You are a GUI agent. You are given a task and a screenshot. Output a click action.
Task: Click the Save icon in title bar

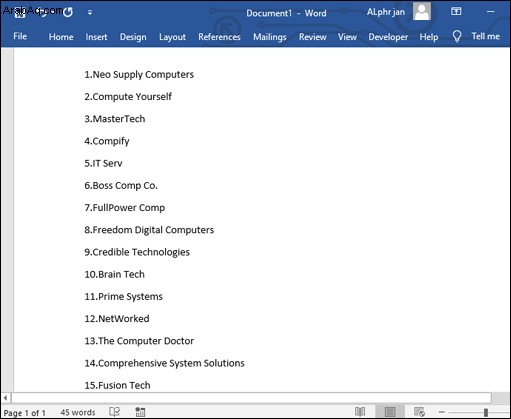19,12
